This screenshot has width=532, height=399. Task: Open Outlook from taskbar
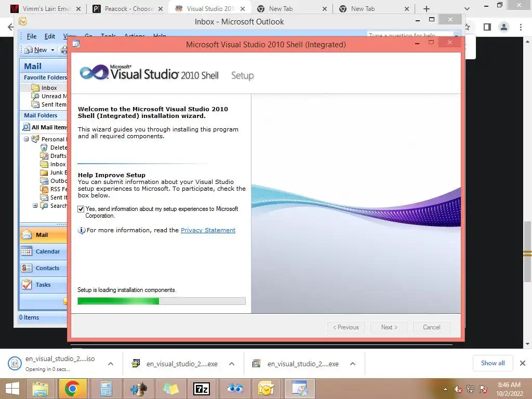click(266, 389)
